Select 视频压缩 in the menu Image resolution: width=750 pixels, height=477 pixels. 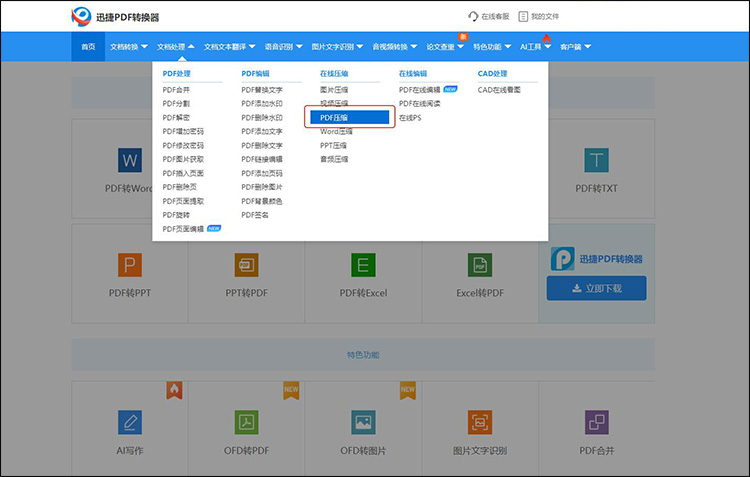point(334,103)
